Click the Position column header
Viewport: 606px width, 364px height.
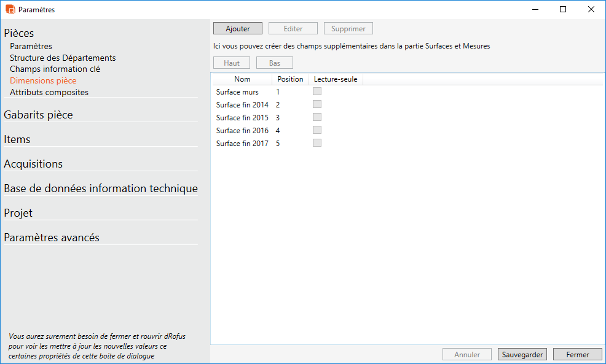pyautogui.click(x=290, y=79)
